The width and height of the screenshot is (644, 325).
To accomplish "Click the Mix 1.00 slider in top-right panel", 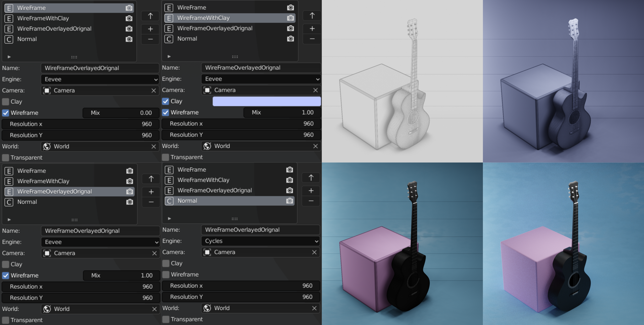I will pyautogui.click(x=283, y=113).
